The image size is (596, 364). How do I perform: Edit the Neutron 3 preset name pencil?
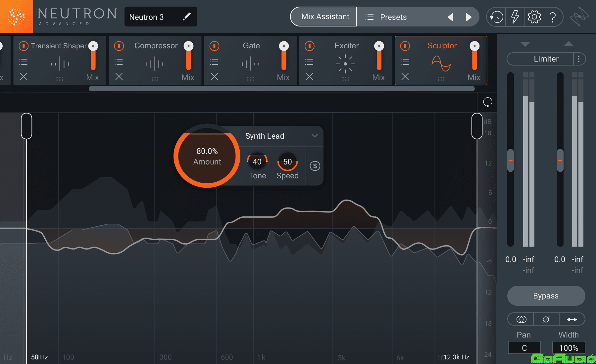[x=187, y=17]
